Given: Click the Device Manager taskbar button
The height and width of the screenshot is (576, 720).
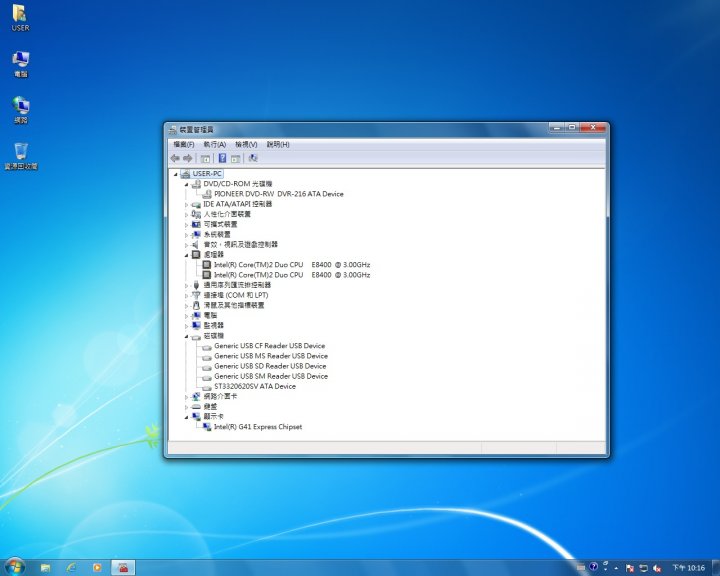Looking at the screenshot, I should click(x=123, y=568).
